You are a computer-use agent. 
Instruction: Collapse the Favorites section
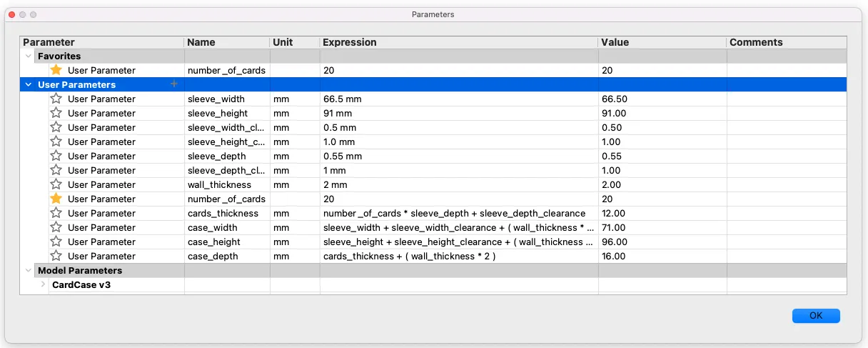(29, 56)
